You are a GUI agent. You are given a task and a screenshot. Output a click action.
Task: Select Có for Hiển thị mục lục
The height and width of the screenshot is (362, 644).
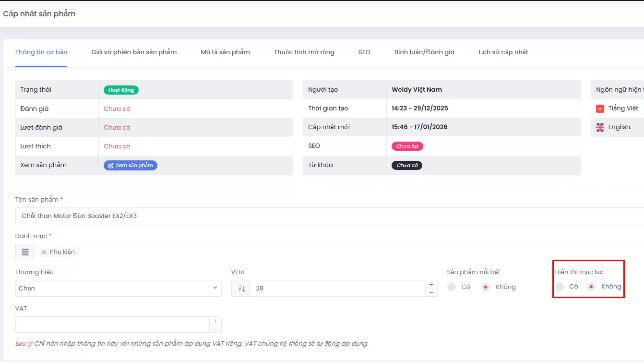click(560, 287)
